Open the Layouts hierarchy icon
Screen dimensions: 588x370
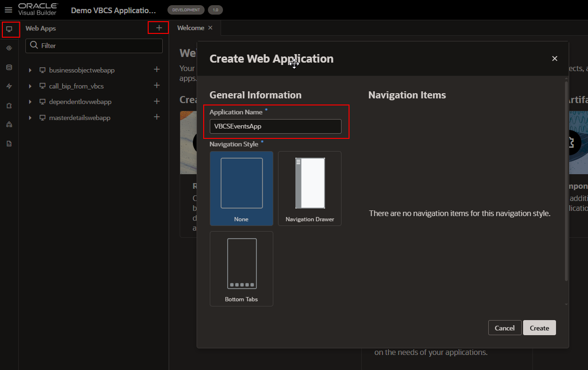click(9, 124)
